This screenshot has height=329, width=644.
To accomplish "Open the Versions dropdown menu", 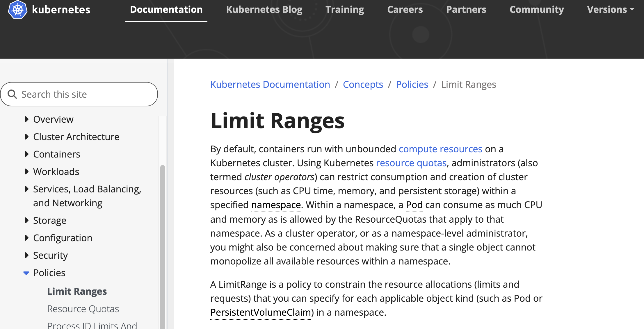I will (x=610, y=10).
